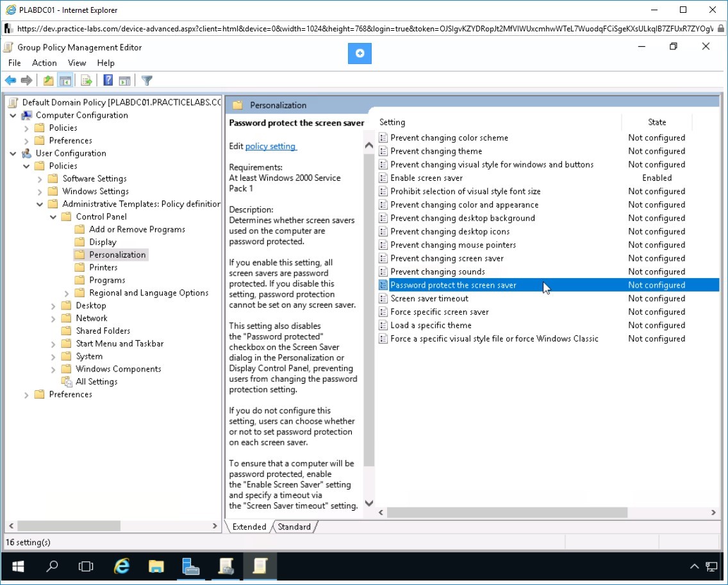Open the Help menu
This screenshot has height=585, width=728.
click(105, 63)
